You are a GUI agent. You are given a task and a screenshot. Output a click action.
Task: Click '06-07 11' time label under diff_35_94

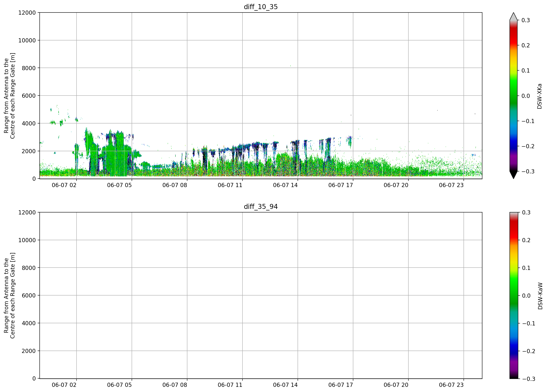(x=230, y=385)
